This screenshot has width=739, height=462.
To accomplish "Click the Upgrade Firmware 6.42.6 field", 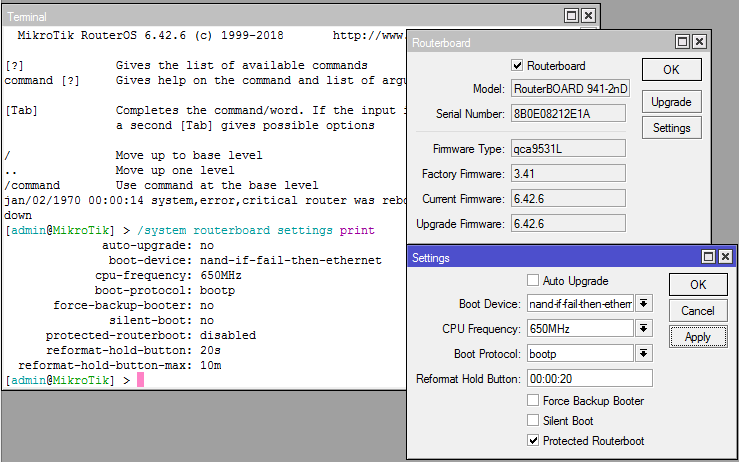I will point(568,223).
